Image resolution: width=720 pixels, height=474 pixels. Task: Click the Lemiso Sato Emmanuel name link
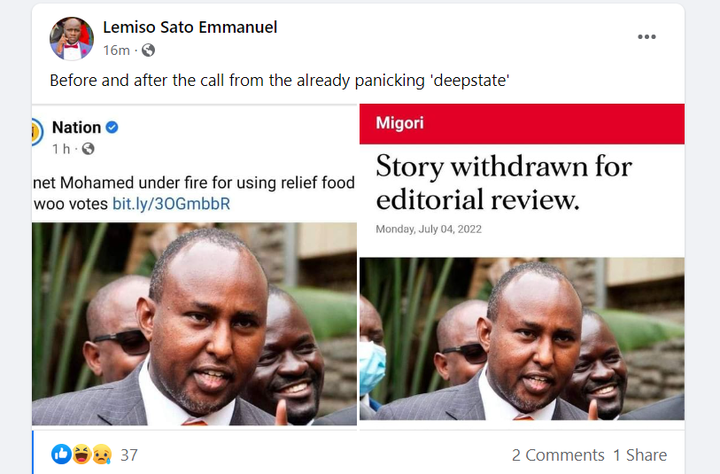pyautogui.click(x=190, y=27)
